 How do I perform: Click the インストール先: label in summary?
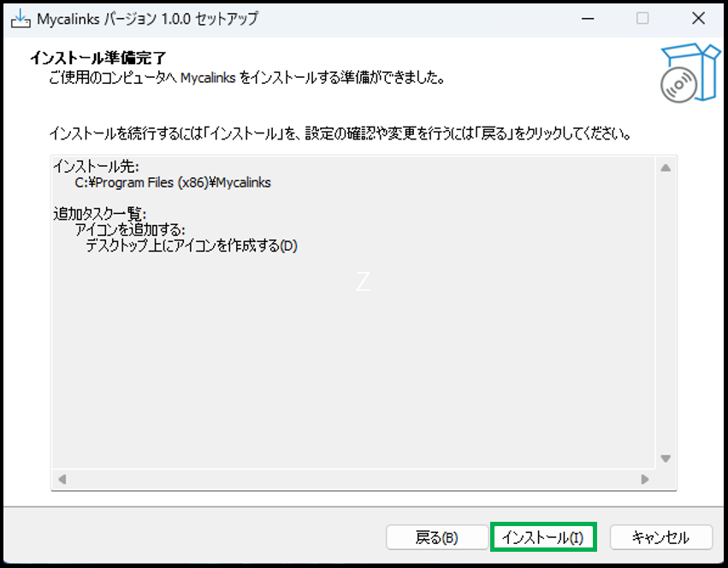pos(95,166)
